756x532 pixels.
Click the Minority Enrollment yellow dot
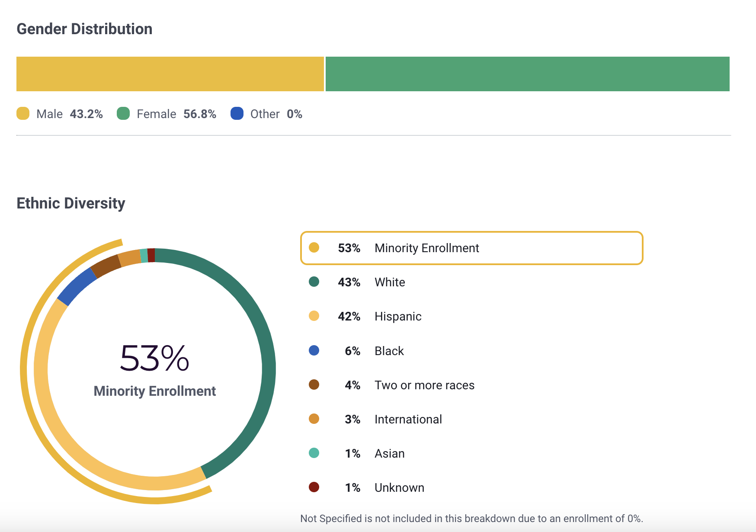pyautogui.click(x=314, y=248)
